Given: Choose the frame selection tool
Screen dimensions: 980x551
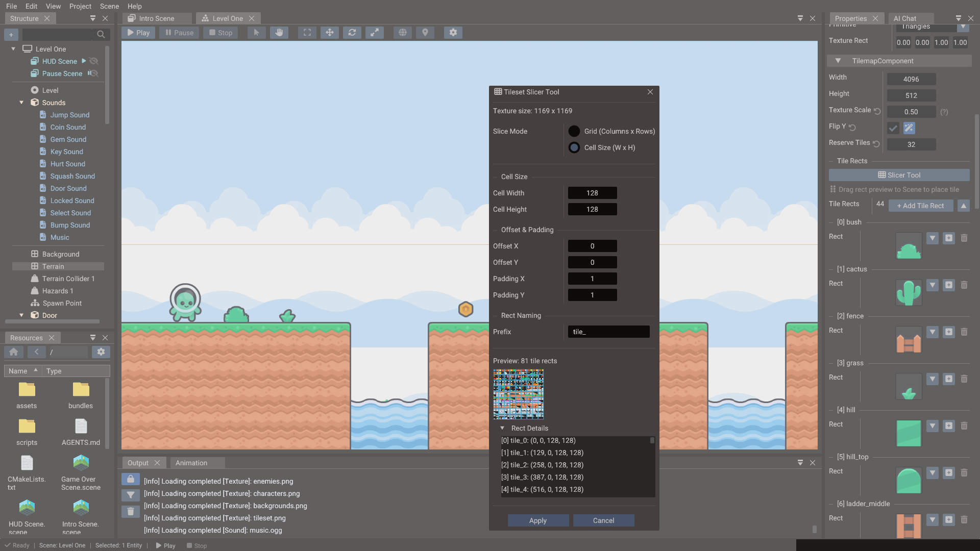Looking at the screenshot, I should click(307, 33).
